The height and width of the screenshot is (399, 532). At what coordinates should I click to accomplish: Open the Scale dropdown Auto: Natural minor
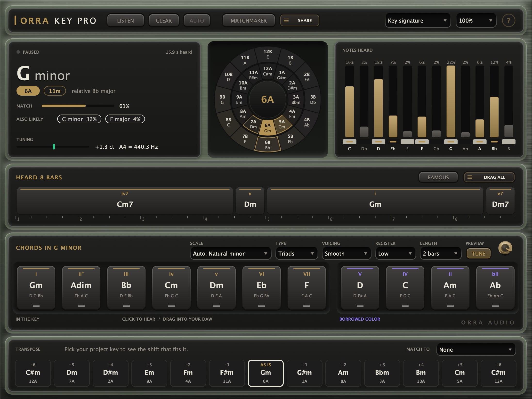coord(230,254)
